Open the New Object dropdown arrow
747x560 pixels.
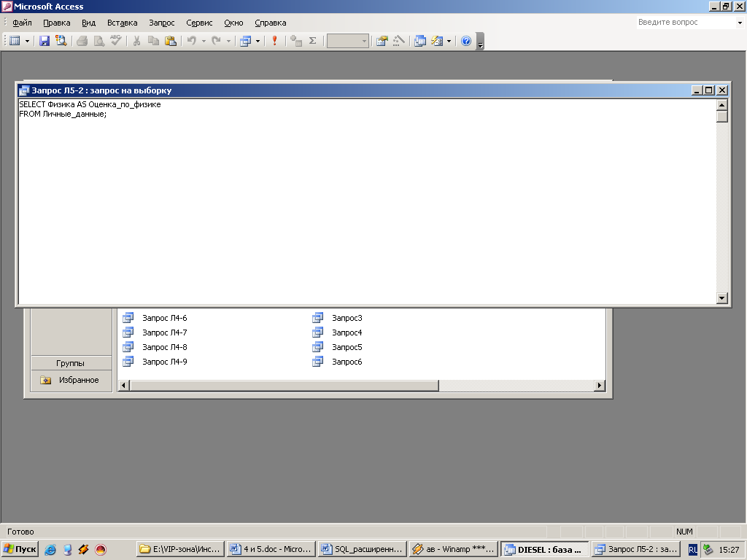[449, 41]
